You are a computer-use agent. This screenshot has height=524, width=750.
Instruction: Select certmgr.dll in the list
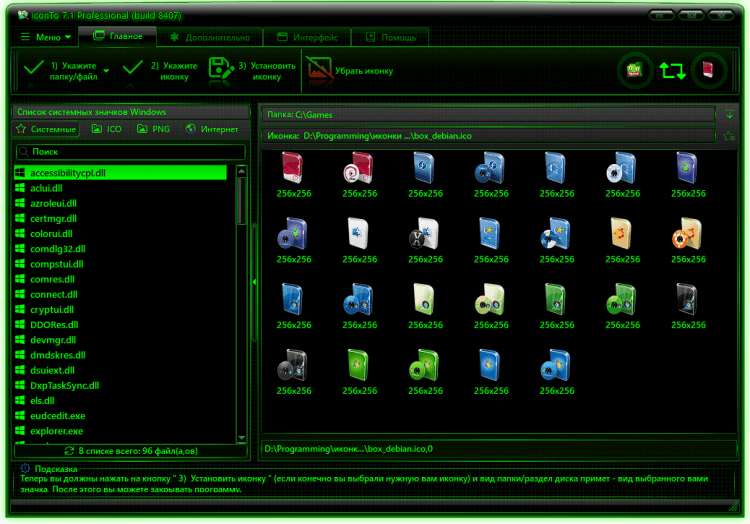coord(121,218)
